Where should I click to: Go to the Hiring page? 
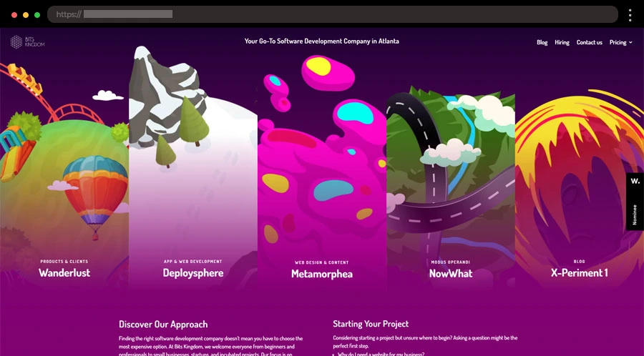(562, 42)
